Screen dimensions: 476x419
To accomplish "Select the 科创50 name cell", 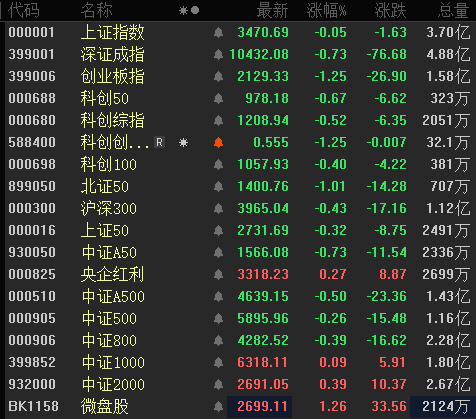I will click(x=105, y=99).
